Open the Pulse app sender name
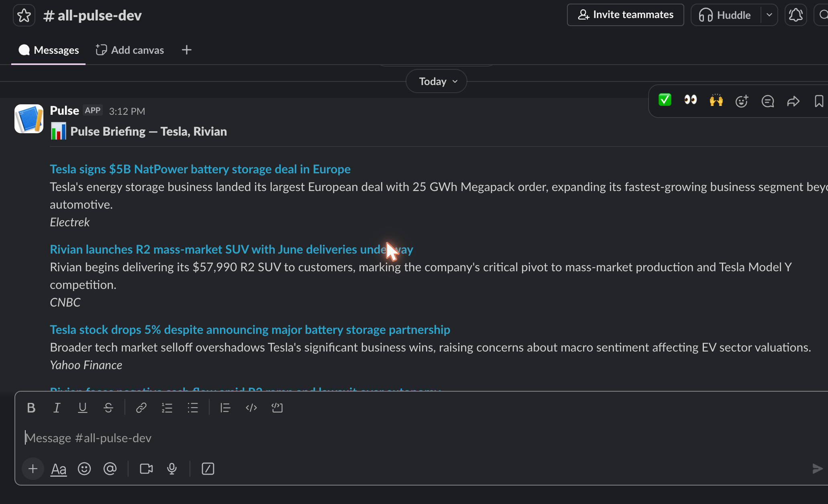The width and height of the screenshot is (828, 504). 64,110
